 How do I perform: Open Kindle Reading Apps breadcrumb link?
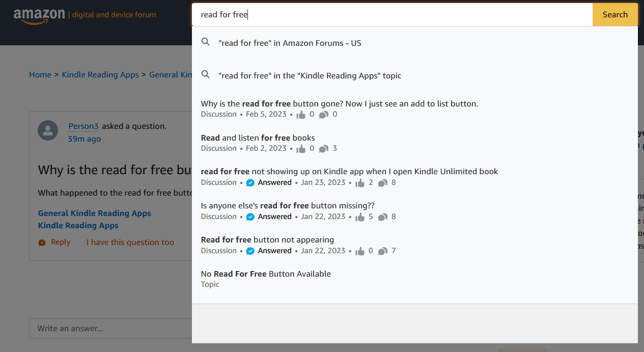pos(100,74)
